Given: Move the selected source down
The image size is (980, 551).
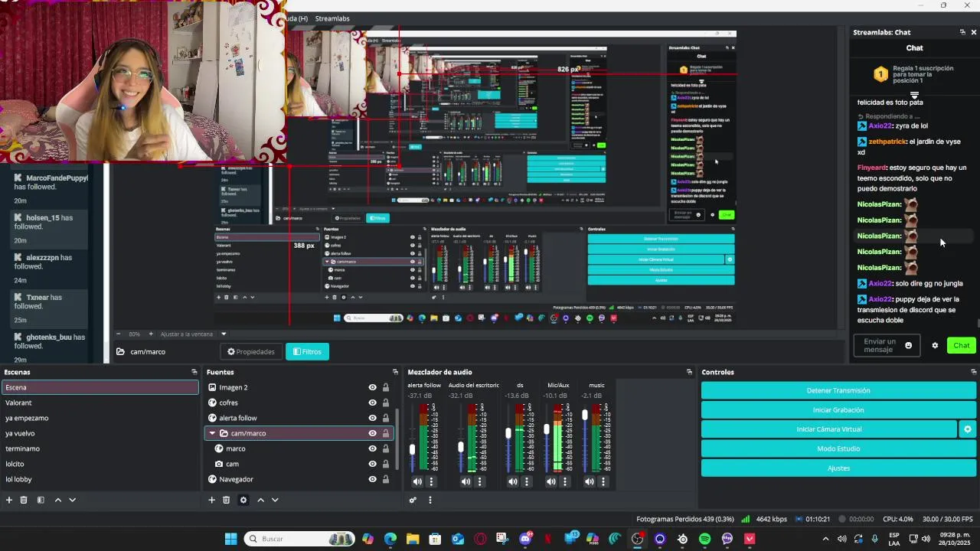Looking at the screenshot, I should [275, 500].
